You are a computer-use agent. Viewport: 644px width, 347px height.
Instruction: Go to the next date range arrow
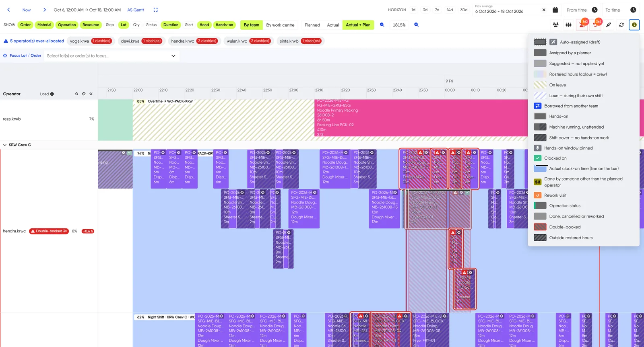tap(45, 10)
